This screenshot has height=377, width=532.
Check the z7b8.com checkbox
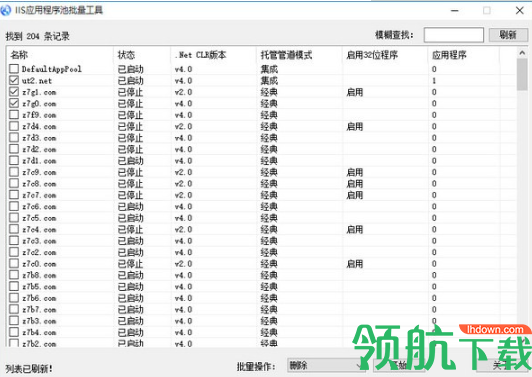point(14,275)
